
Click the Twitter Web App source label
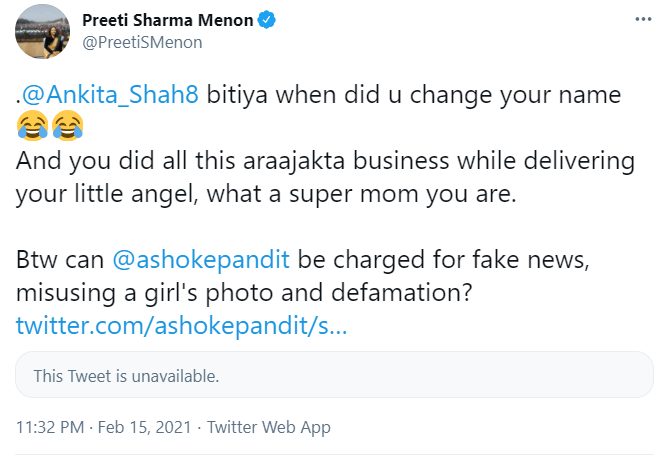pyautogui.click(x=269, y=427)
